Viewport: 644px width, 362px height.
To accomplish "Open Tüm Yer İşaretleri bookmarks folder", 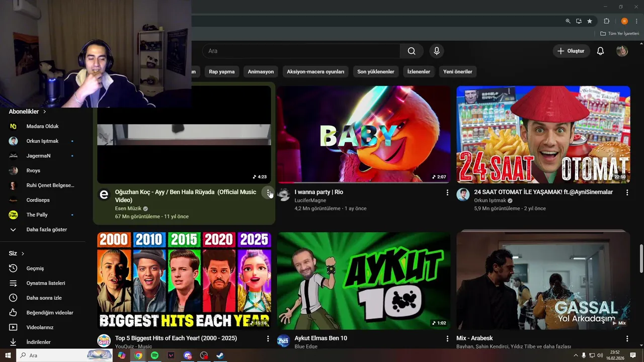I will [620, 34].
